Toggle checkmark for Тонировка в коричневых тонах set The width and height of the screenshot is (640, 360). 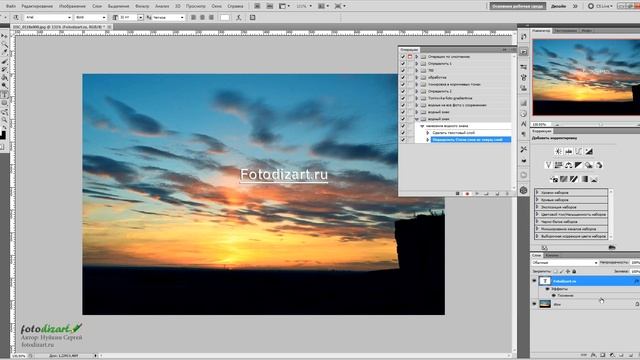click(x=403, y=84)
